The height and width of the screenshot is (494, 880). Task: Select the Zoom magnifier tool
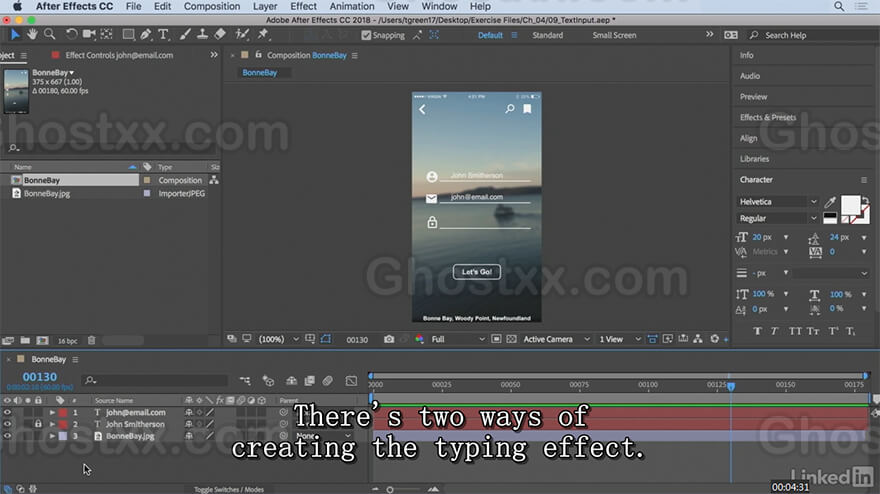click(x=49, y=35)
